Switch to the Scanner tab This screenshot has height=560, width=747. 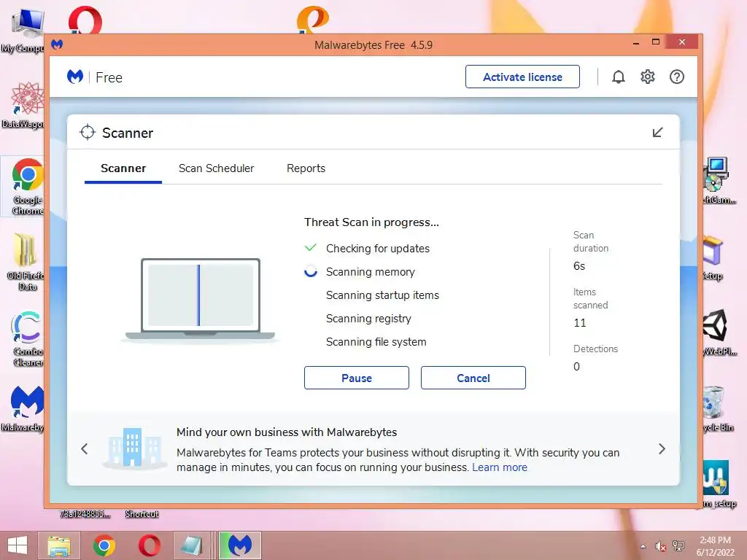[123, 168]
